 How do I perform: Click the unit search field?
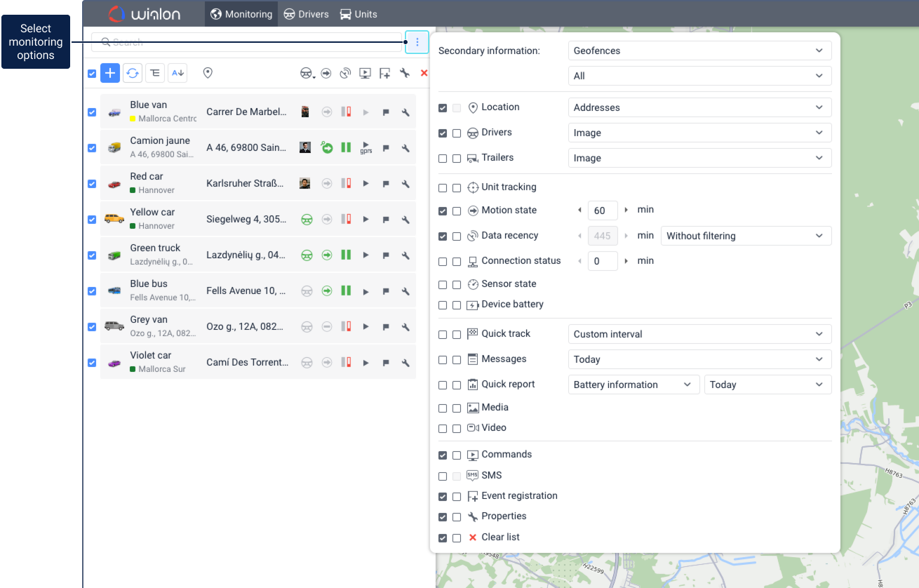click(x=246, y=42)
